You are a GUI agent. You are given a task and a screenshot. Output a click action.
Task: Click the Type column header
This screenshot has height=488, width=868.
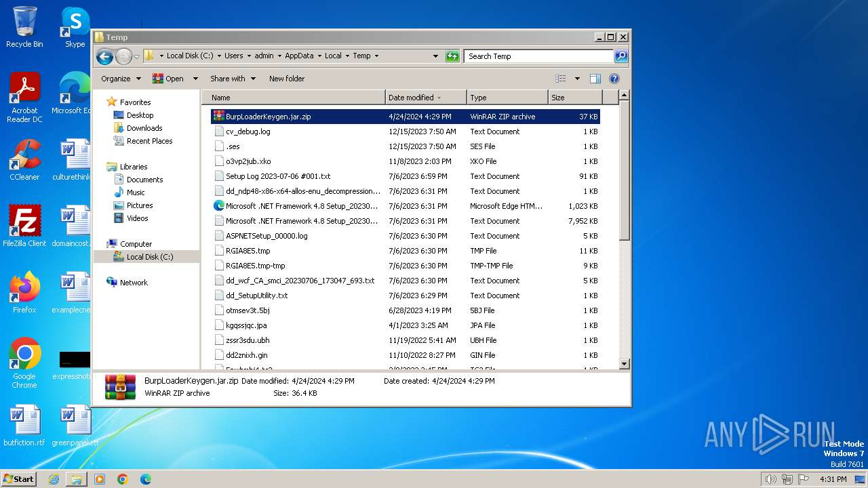pyautogui.click(x=507, y=98)
